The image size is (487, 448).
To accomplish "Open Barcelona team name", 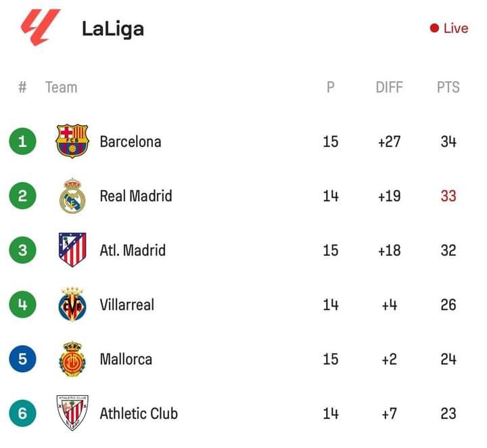I will 131,141.
